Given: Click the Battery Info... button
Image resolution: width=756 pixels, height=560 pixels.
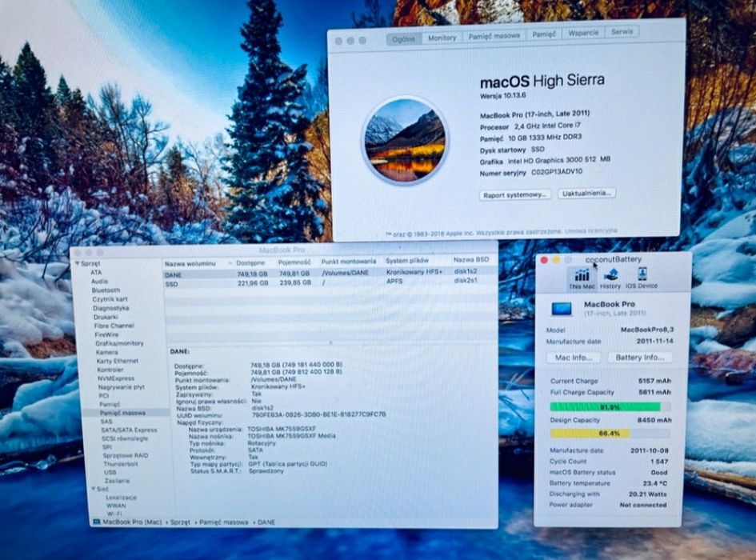Looking at the screenshot, I should tap(639, 358).
